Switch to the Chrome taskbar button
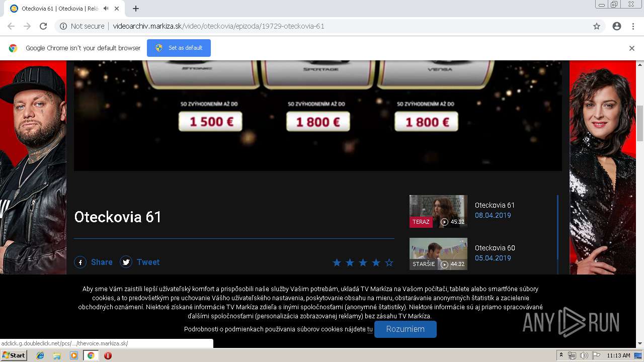 pos(91,355)
